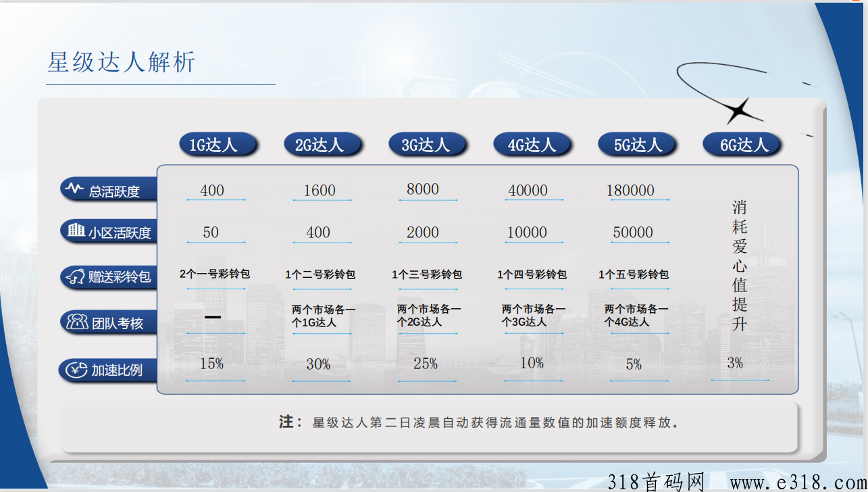Click the 星级达人解析 slide title

point(122,62)
